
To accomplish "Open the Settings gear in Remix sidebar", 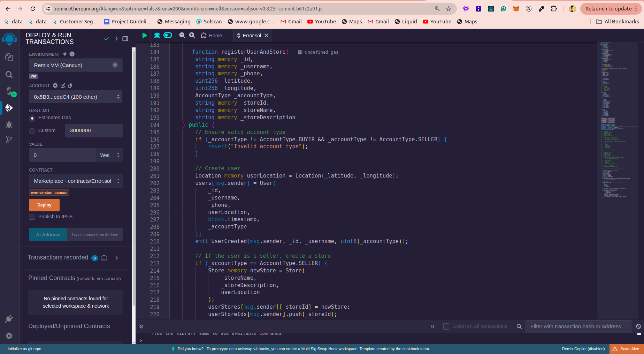I will (x=9, y=336).
